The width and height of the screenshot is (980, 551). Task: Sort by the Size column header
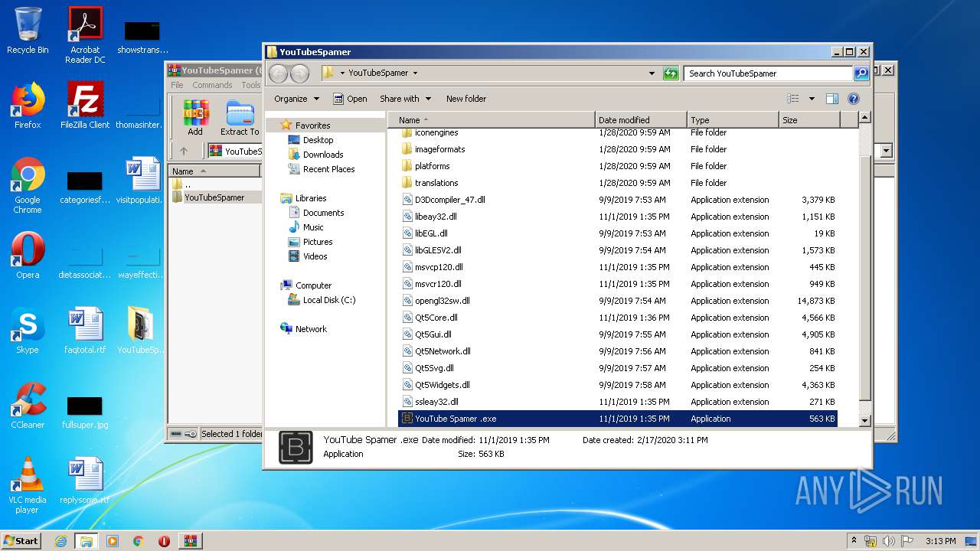(x=809, y=120)
